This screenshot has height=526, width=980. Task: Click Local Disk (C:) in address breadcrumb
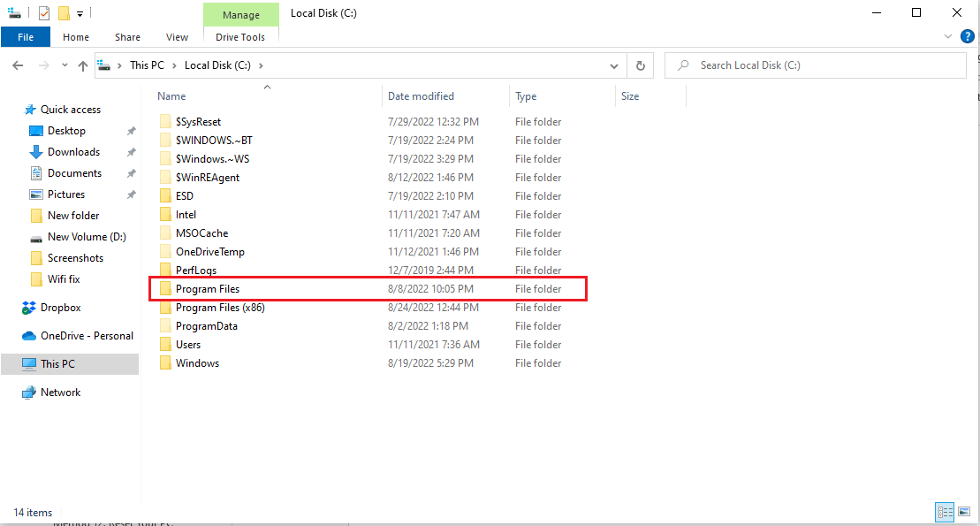217,65
